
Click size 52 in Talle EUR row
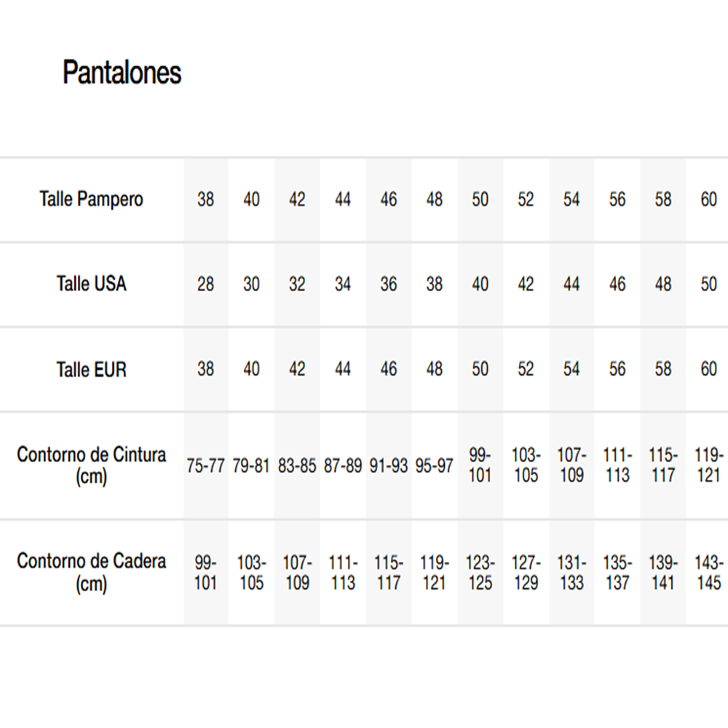(x=526, y=369)
